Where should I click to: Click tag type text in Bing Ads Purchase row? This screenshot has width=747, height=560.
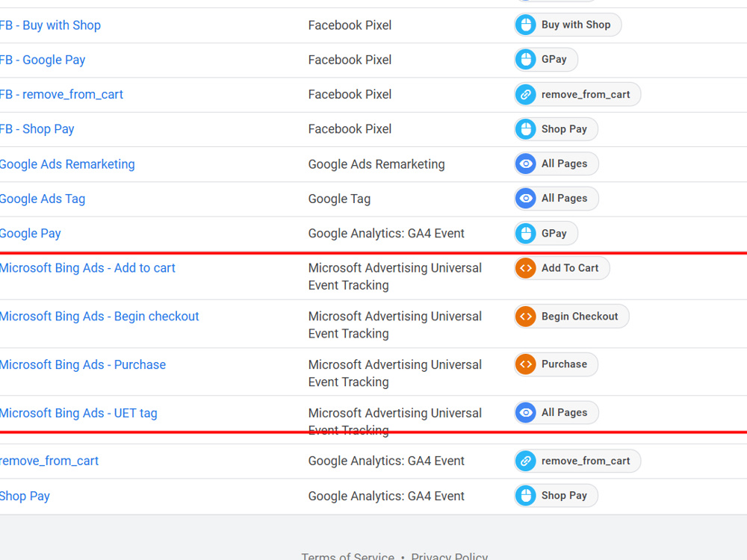point(395,373)
